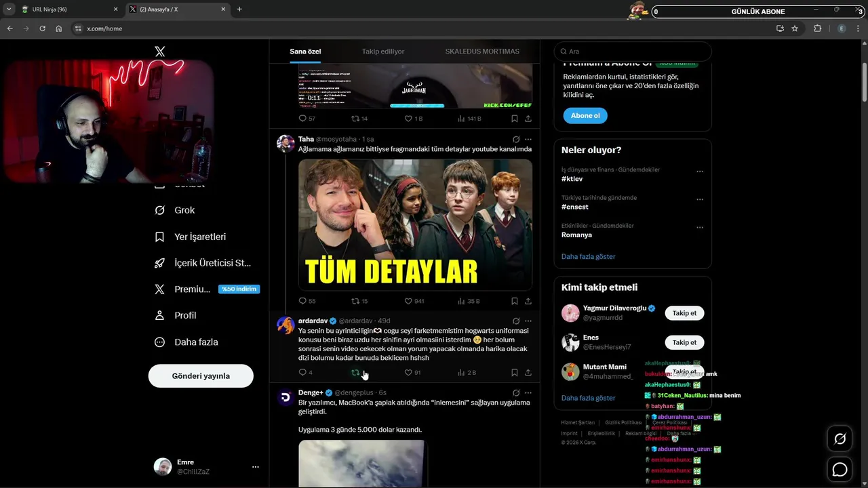Go to browser home button
The height and width of the screenshot is (488, 868).
[x=59, y=28]
